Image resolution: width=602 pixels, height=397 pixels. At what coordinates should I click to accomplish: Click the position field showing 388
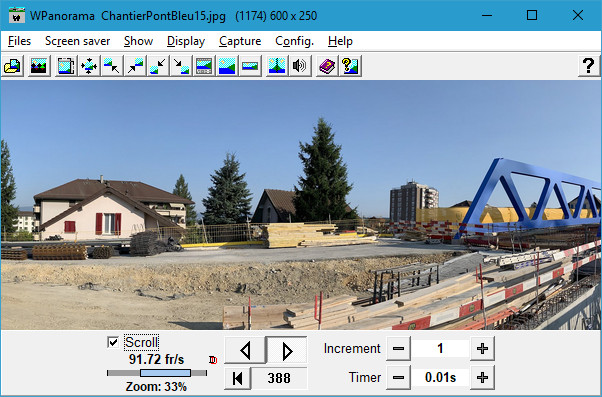tap(279, 378)
